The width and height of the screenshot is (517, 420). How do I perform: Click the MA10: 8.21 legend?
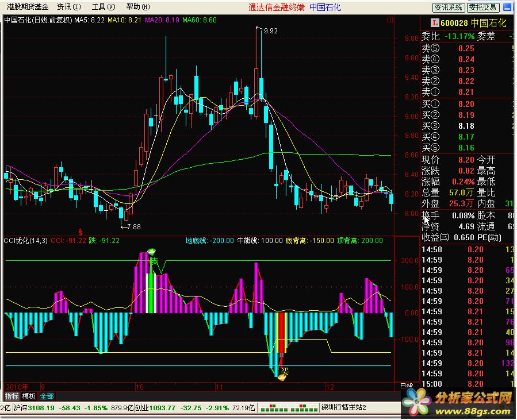pos(124,20)
